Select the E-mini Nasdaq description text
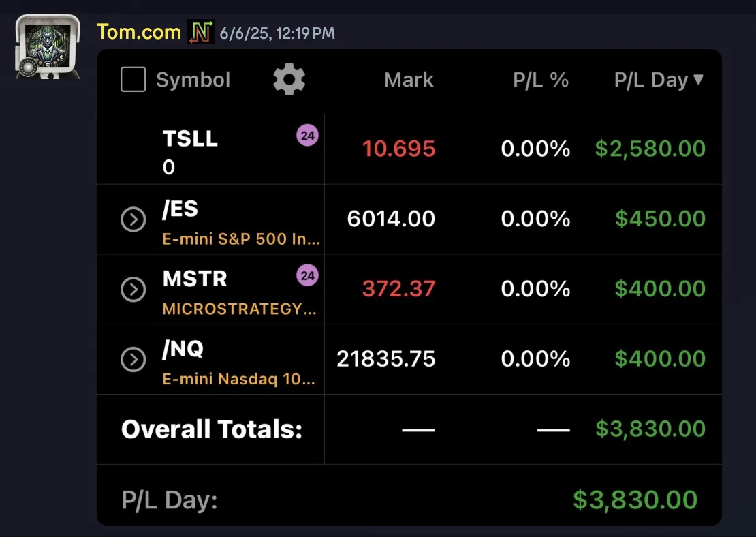The width and height of the screenshot is (756, 537). 238,379
